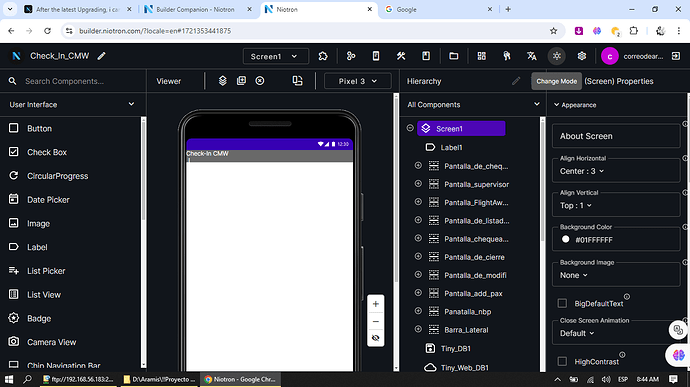The width and height of the screenshot is (690, 387).
Task: Open the extensions puzzle icon in top toolbar
Action: [x=323, y=56]
